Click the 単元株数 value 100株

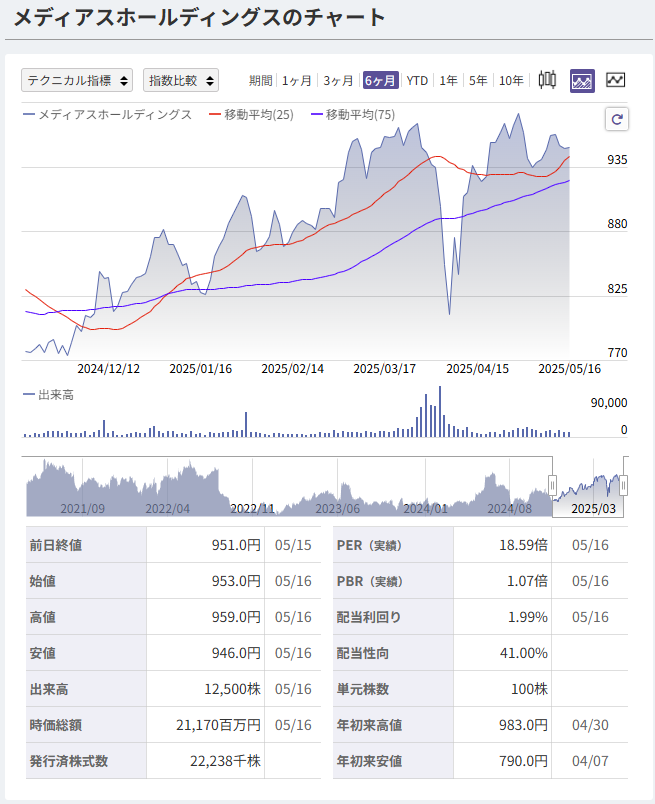click(x=529, y=689)
